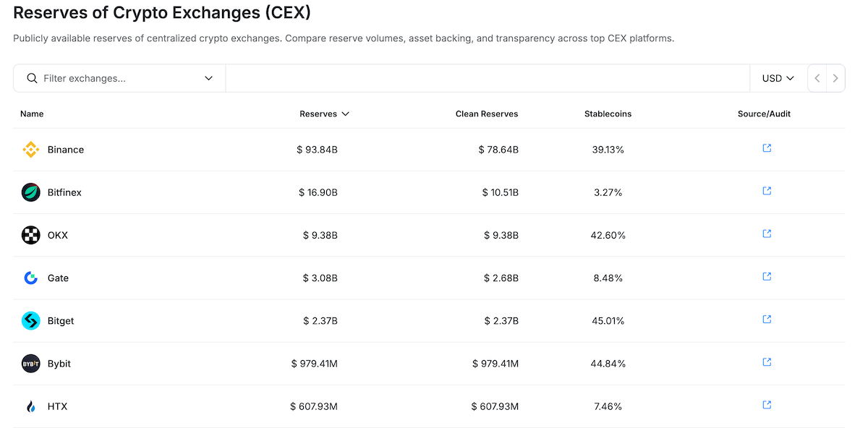
Task: Click the Bitget logo icon
Action: pyautogui.click(x=30, y=320)
